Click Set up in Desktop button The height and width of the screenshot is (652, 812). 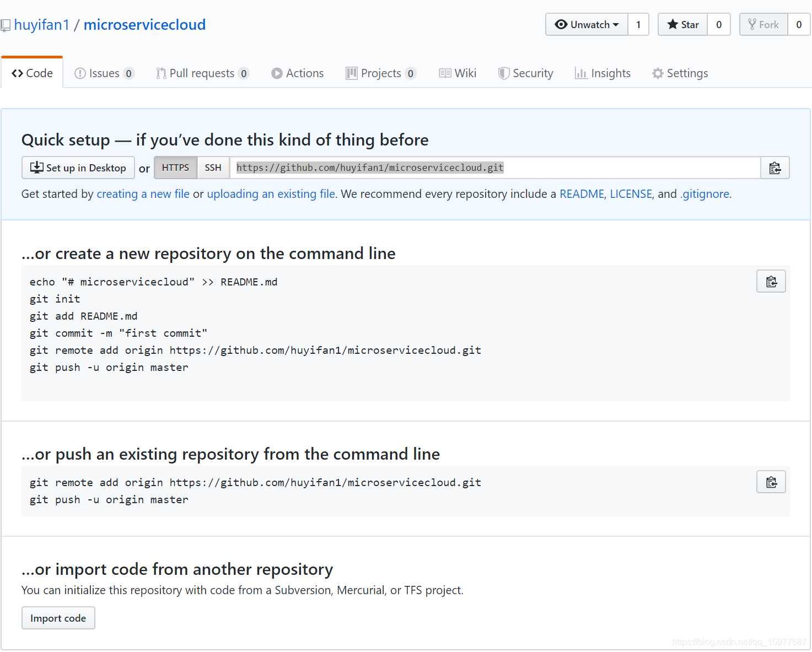tap(78, 168)
